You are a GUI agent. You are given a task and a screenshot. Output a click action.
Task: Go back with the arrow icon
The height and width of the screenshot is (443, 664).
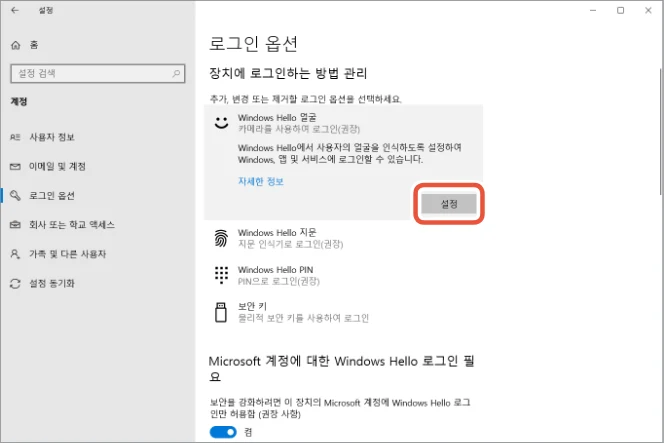coord(15,10)
